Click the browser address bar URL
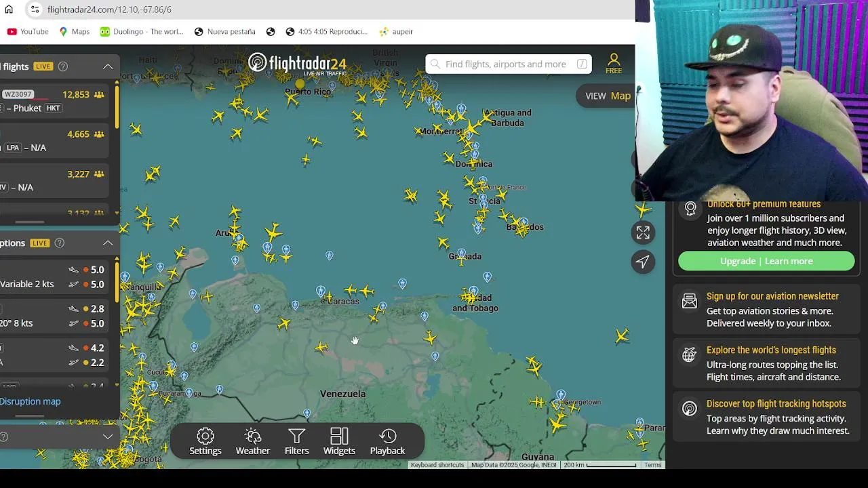Screen dimensions: 868x488 tap(109, 9)
